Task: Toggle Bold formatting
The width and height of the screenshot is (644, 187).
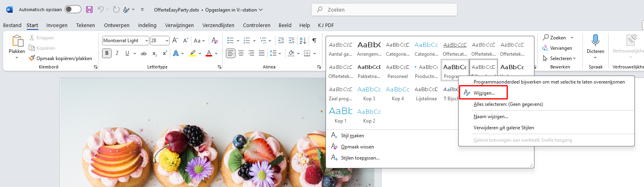Action: click(x=107, y=53)
